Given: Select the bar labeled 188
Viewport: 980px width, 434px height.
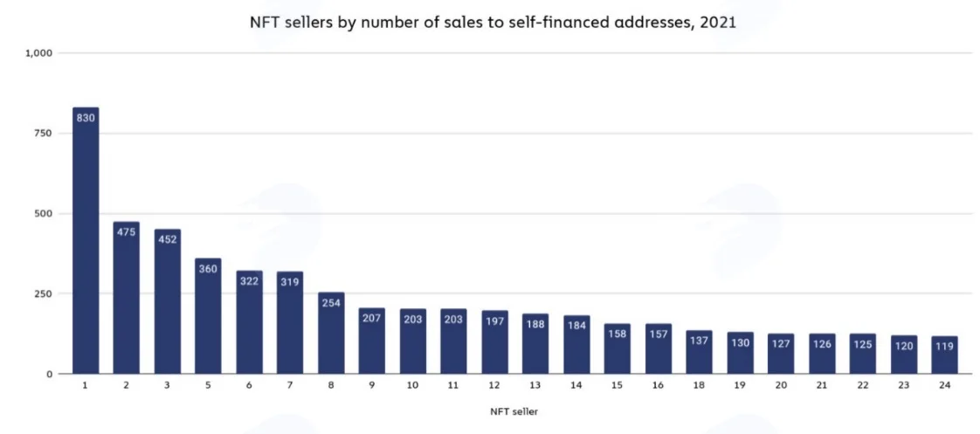Looking at the screenshot, I should [535, 343].
